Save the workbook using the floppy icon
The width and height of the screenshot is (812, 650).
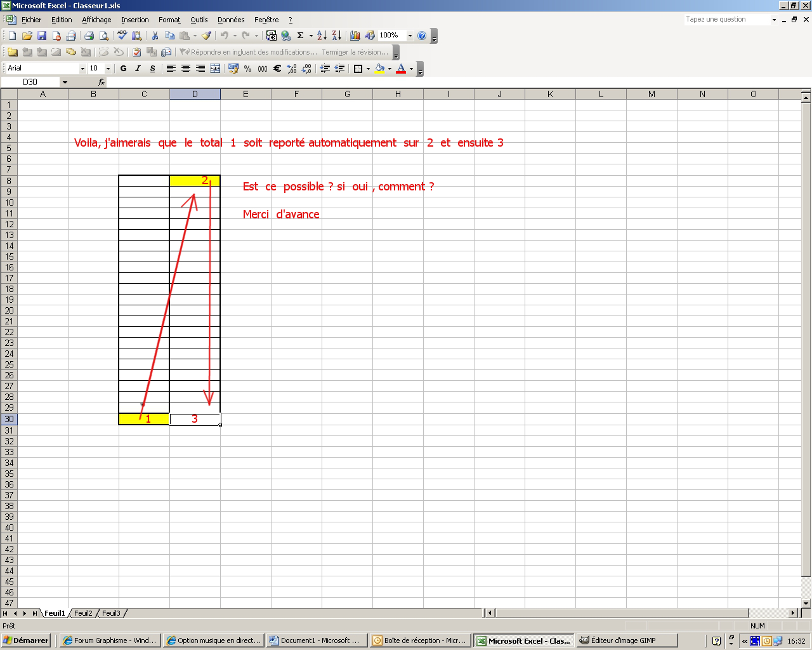click(42, 36)
